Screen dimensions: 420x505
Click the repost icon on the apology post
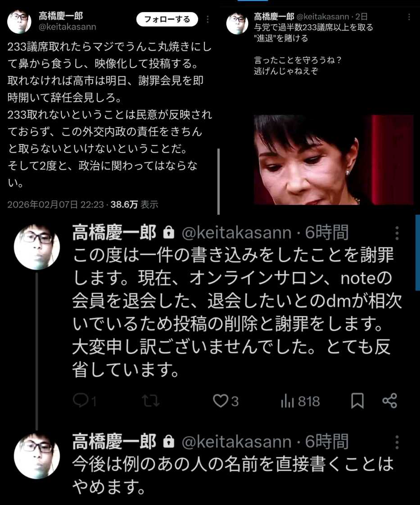click(151, 401)
